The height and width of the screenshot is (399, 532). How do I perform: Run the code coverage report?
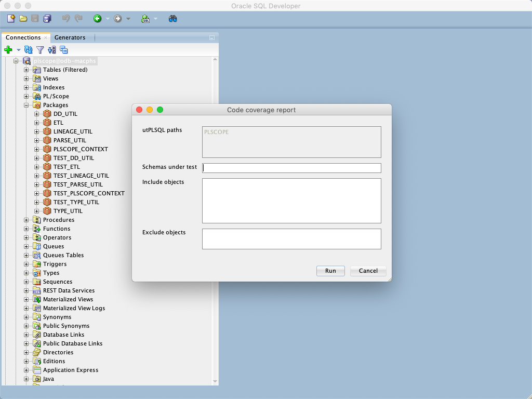pyautogui.click(x=330, y=271)
